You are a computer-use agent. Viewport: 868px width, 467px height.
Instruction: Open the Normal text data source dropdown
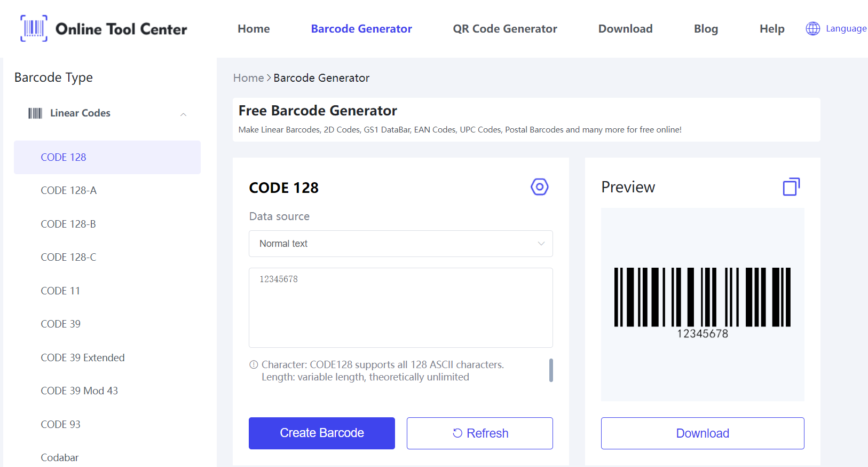click(400, 244)
